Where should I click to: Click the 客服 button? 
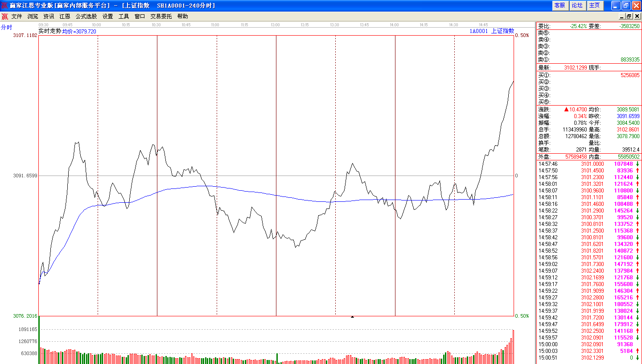(x=560, y=5)
